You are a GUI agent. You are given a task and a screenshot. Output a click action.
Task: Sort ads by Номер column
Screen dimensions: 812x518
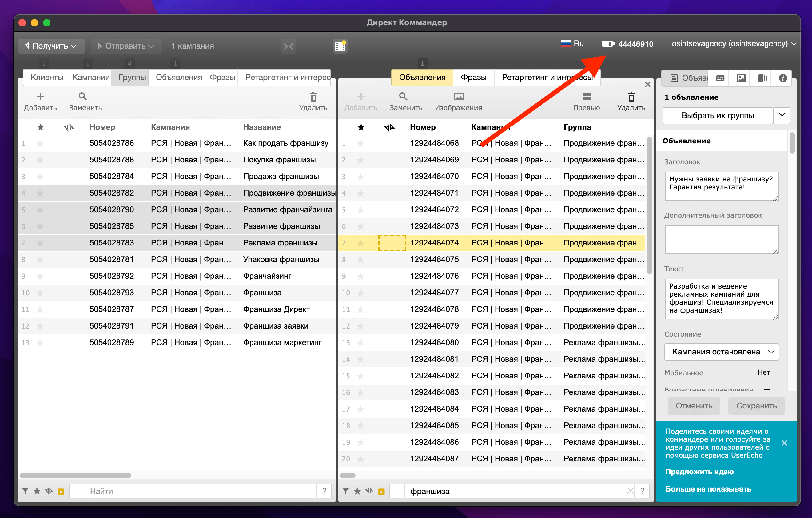tap(423, 127)
